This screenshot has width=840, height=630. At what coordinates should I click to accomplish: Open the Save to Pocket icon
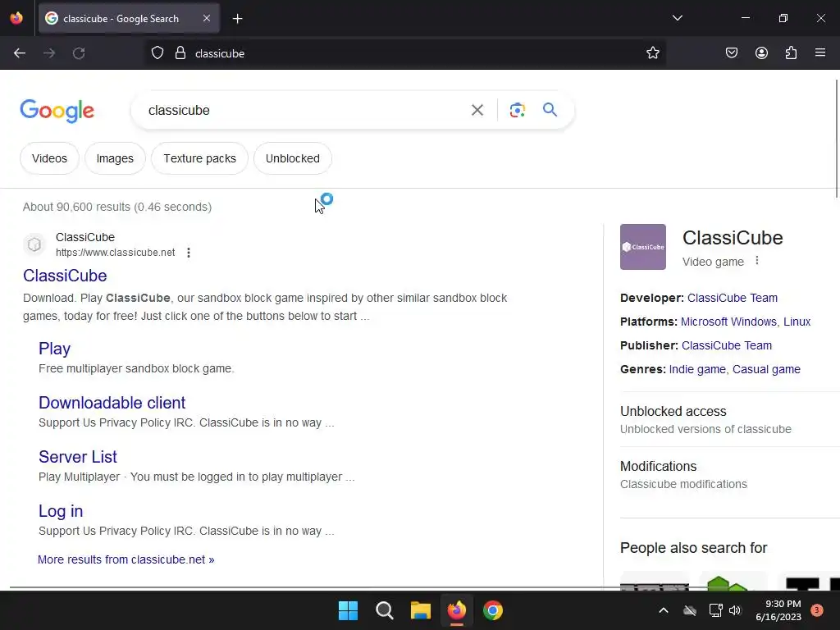click(x=732, y=53)
